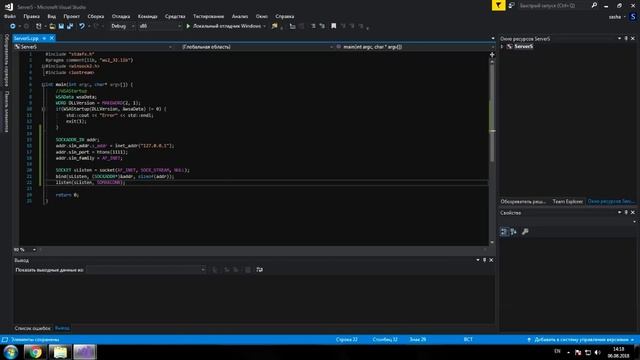Click the volume speaker tray icon

tap(598, 352)
